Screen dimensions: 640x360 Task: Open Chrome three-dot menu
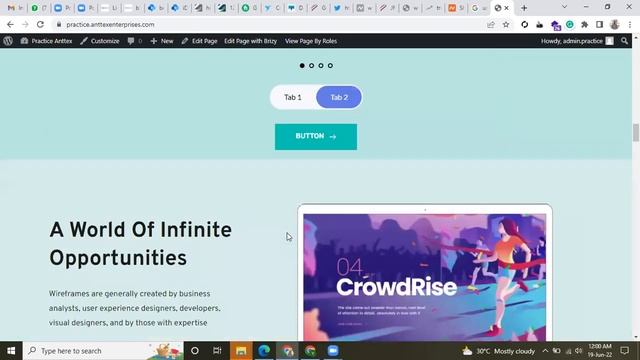point(630,24)
